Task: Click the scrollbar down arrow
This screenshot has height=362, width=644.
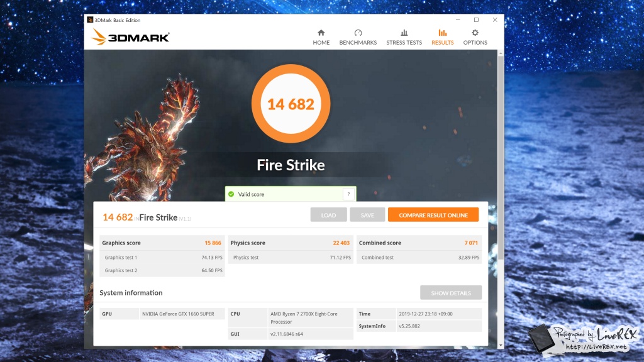Action: point(500,346)
